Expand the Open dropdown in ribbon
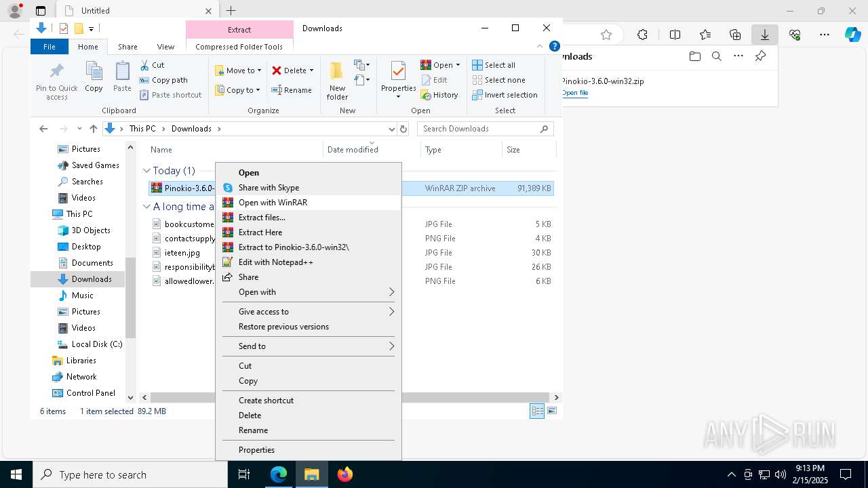This screenshot has width=868, height=488. pos(458,65)
